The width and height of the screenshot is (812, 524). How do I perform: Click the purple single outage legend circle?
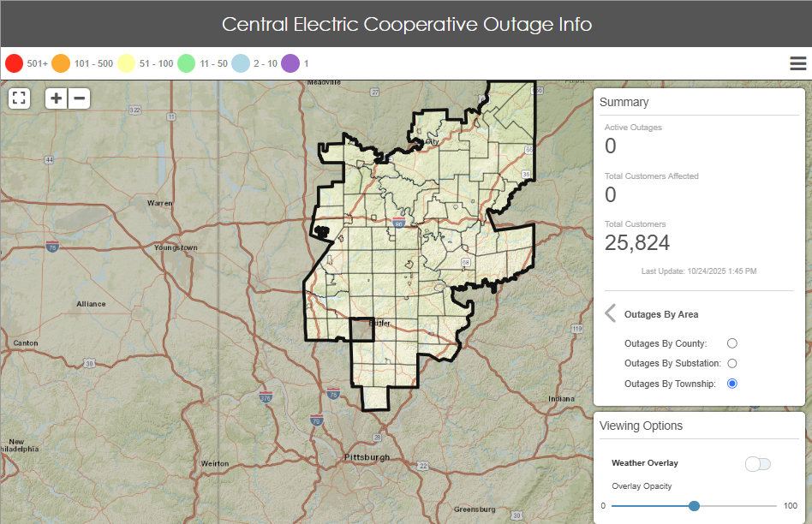(290, 63)
